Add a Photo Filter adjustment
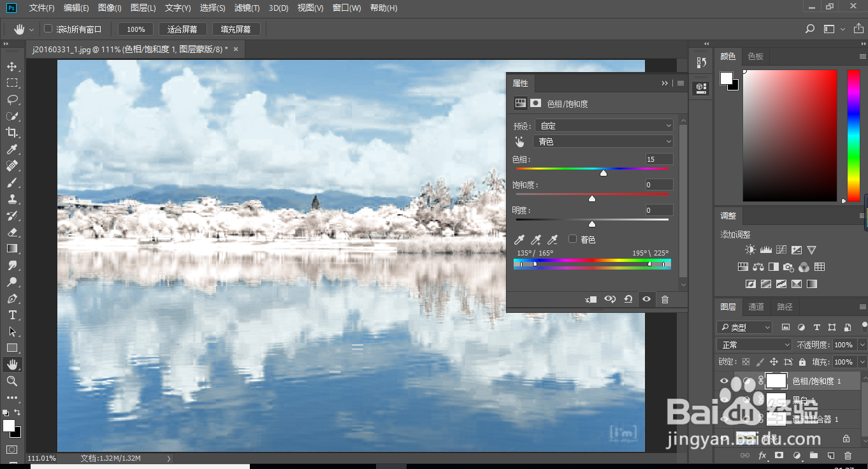This screenshot has width=868, height=469. click(788, 267)
